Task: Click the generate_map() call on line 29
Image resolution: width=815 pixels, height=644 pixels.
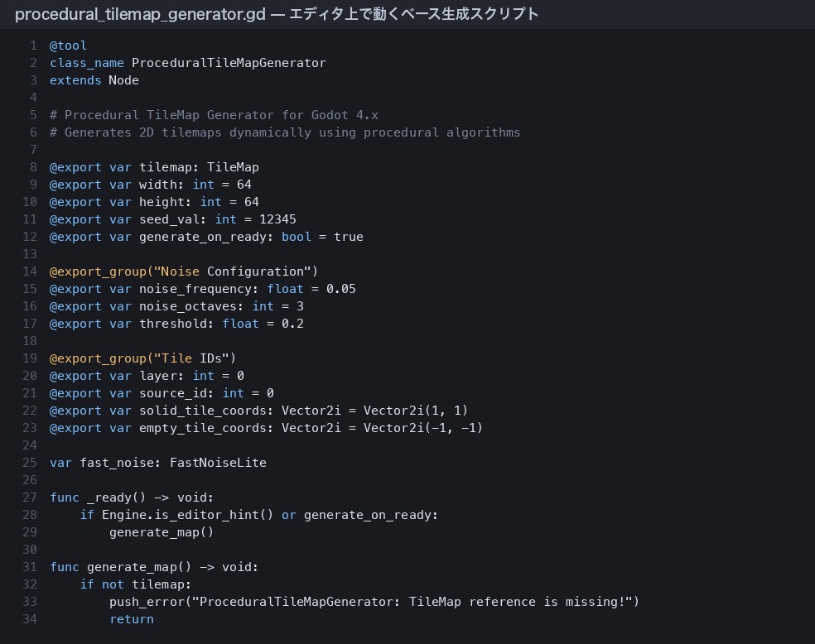Action: [162, 533]
